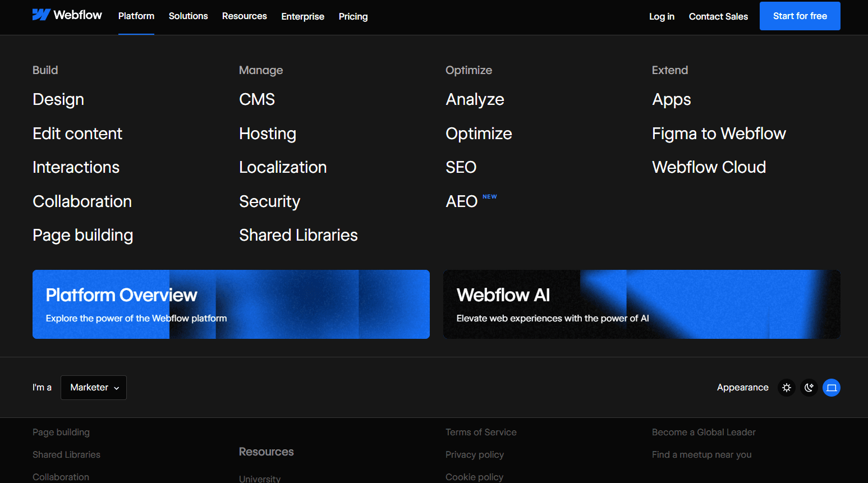Open the Apps link under Extend
Viewport: 868px width, 483px height.
tap(672, 100)
